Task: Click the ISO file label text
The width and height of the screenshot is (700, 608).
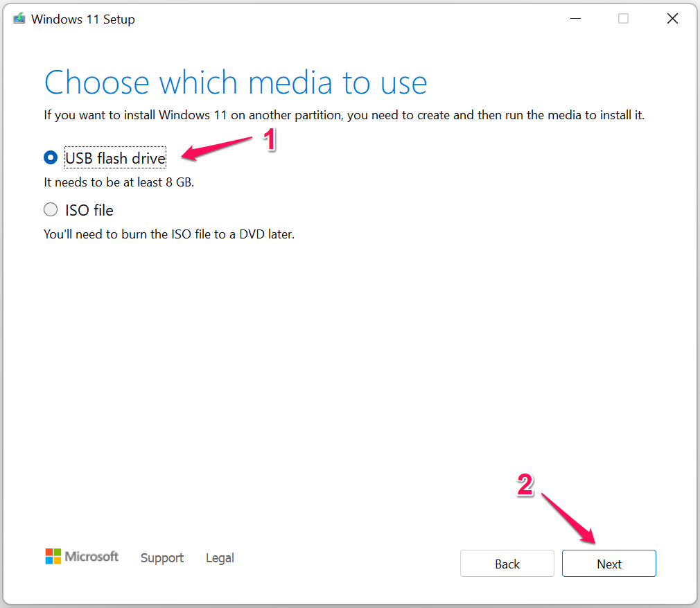Action: [88, 209]
